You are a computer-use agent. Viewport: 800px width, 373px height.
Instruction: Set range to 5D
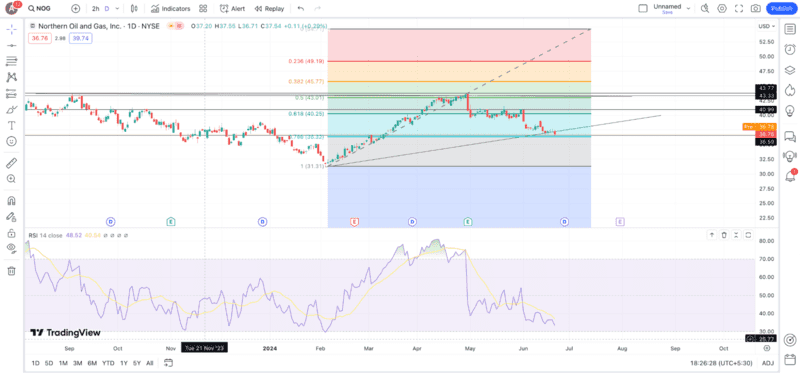coord(48,363)
